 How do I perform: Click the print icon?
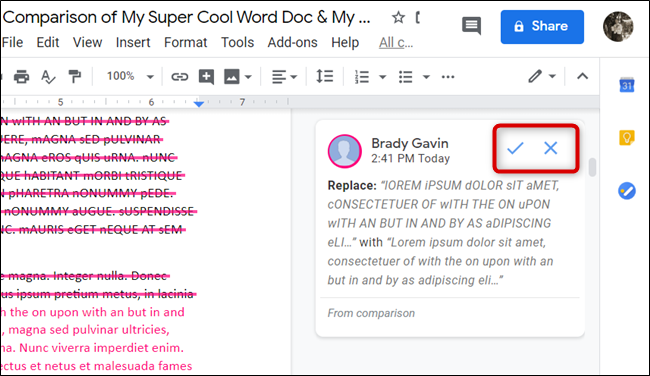(22, 77)
